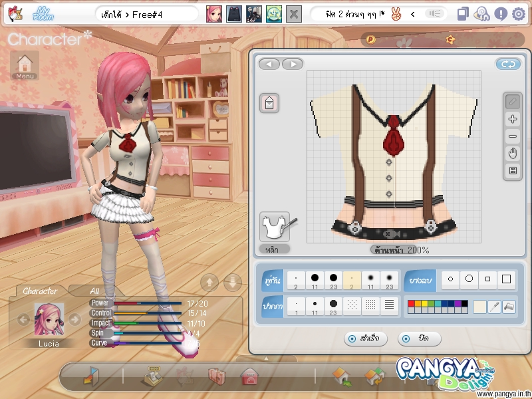The height and width of the screenshot is (399, 532).
Task: Click the พลิก flip button
Action: pos(275,249)
